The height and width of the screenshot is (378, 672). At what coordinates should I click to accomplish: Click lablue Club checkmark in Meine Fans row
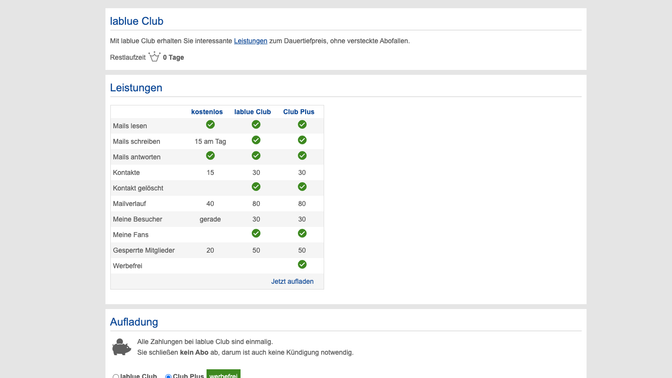click(x=256, y=234)
